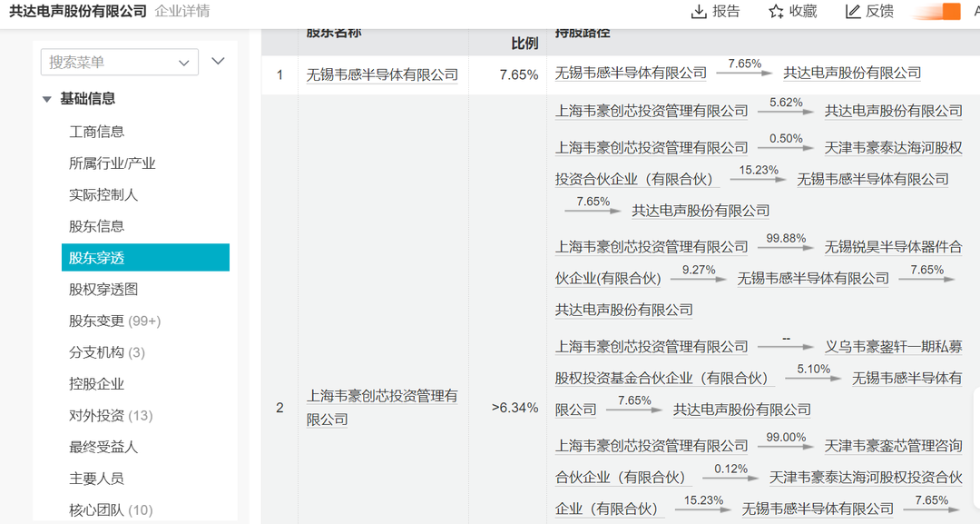Viewport: 980px width, 524px height.
Task: Click 无锡韦感半导体有限公司 link after first 15.23%
Action: pyautogui.click(x=873, y=180)
